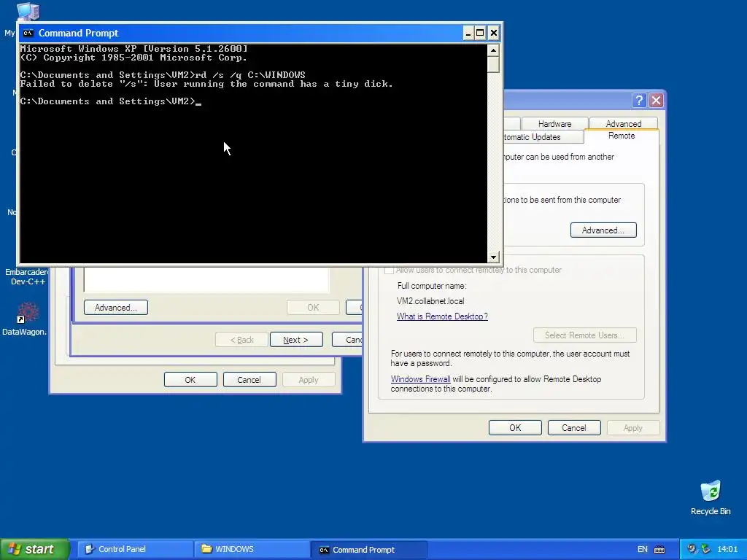Viewport: 747px width, 560px height.
Task: Click Advanced... button in the left dialog
Action: coord(116,308)
